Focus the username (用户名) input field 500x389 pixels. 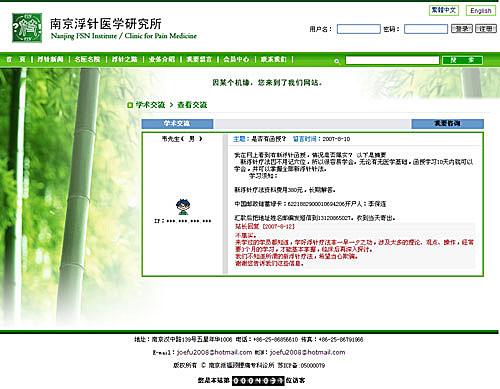(359, 29)
